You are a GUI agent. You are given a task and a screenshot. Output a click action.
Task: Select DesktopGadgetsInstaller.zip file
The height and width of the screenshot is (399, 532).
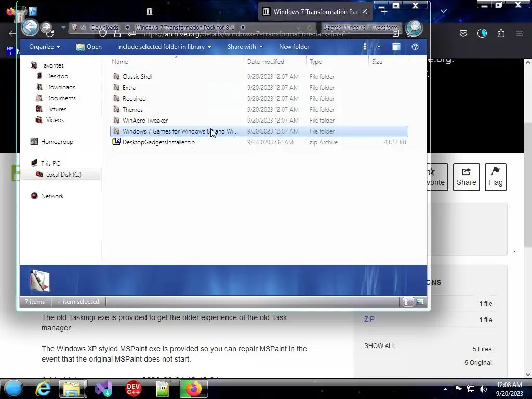(259, 142)
